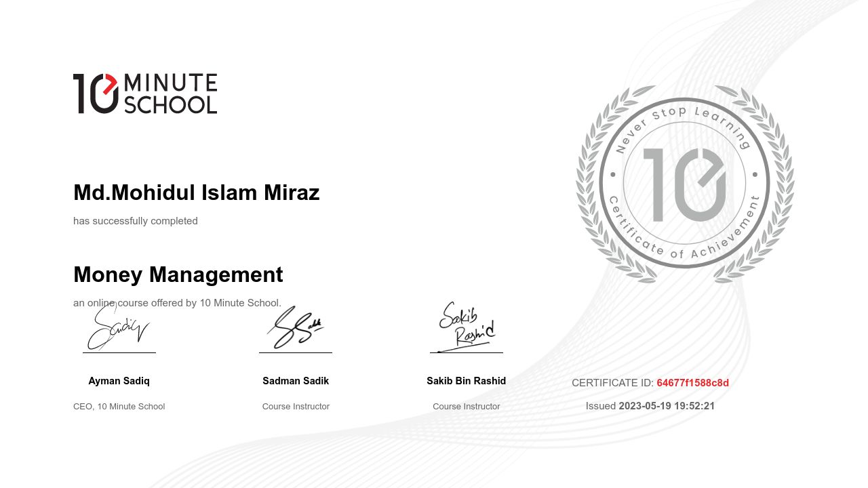Click the Certificate of Achievement seal badge
Screen dimensions: 868x488
tap(685, 184)
